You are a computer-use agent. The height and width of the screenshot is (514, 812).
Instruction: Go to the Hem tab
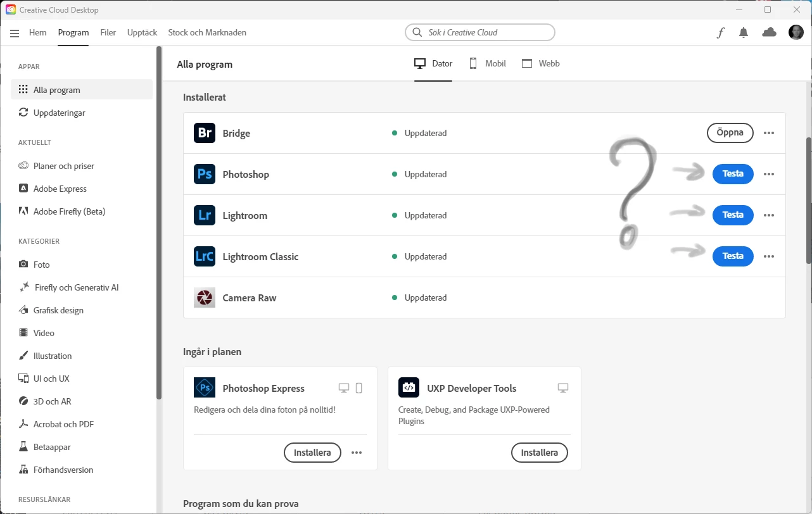tap(38, 32)
